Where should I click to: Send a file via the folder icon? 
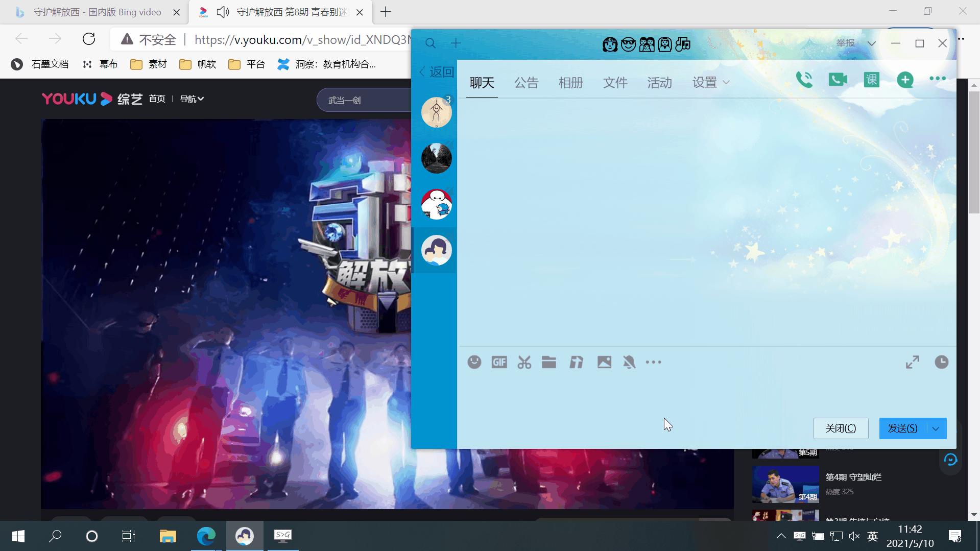click(549, 362)
